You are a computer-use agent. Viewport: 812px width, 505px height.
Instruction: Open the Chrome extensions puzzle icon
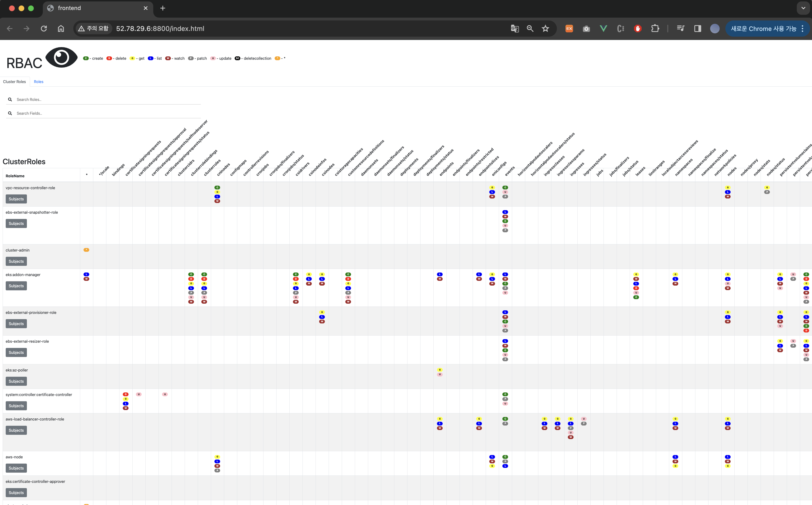pos(655,29)
